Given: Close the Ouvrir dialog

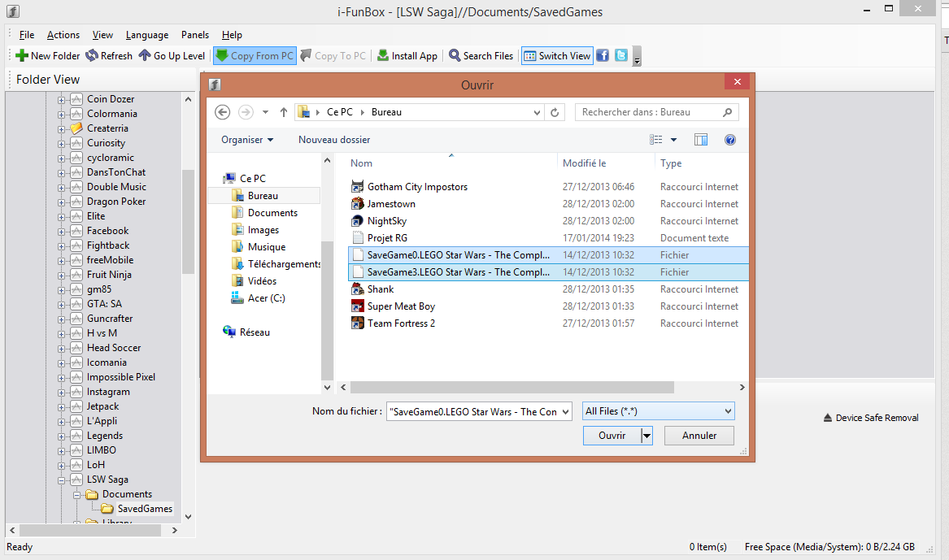Looking at the screenshot, I should pyautogui.click(x=737, y=81).
